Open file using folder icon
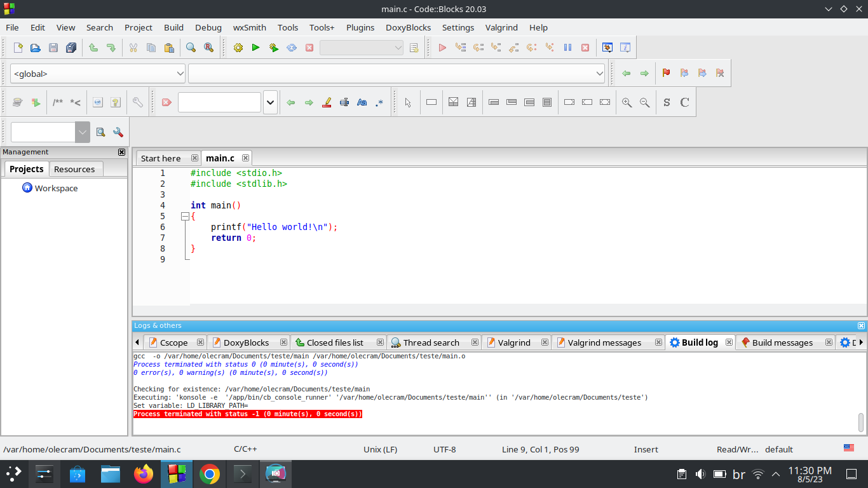The width and height of the screenshot is (868, 488). (36, 48)
